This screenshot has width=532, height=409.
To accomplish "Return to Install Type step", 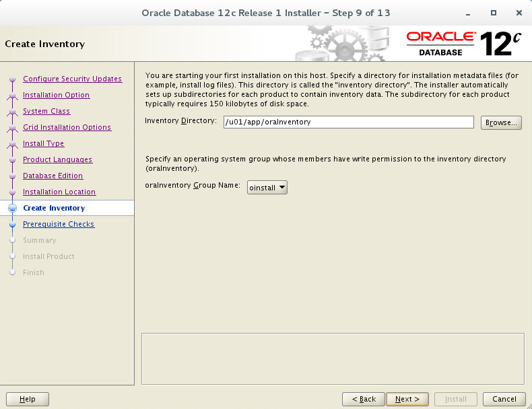I will coord(43,143).
